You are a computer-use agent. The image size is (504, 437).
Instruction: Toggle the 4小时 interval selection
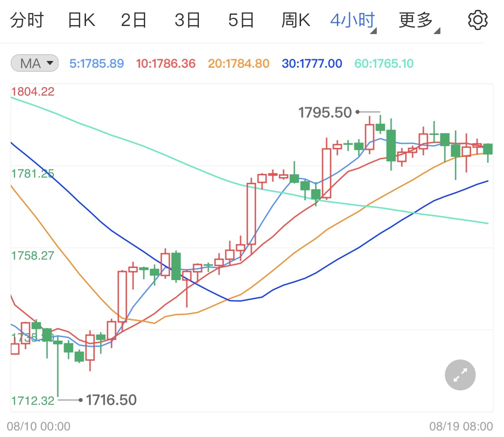(x=352, y=19)
